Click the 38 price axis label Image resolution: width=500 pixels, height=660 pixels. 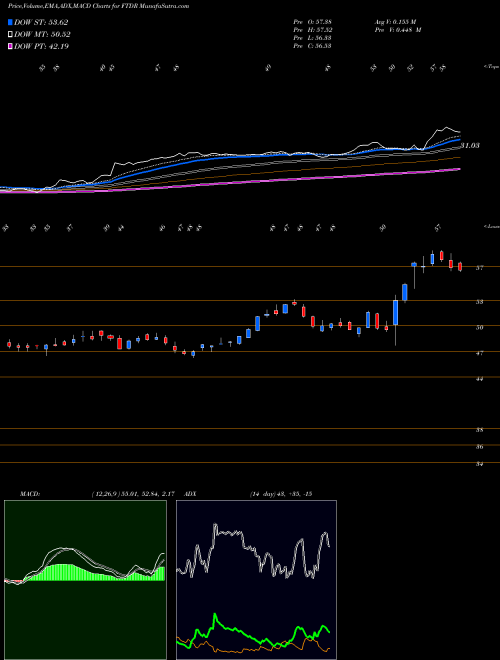479,430
